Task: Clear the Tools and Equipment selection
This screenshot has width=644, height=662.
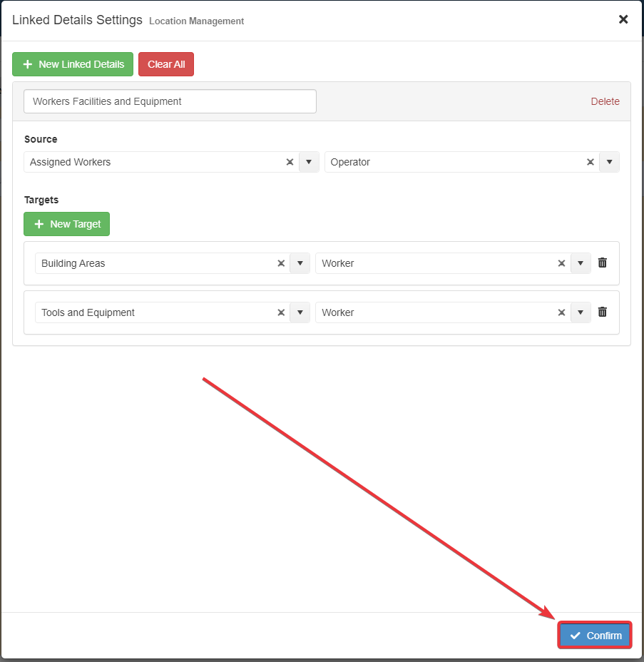Action: pyautogui.click(x=281, y=312)
